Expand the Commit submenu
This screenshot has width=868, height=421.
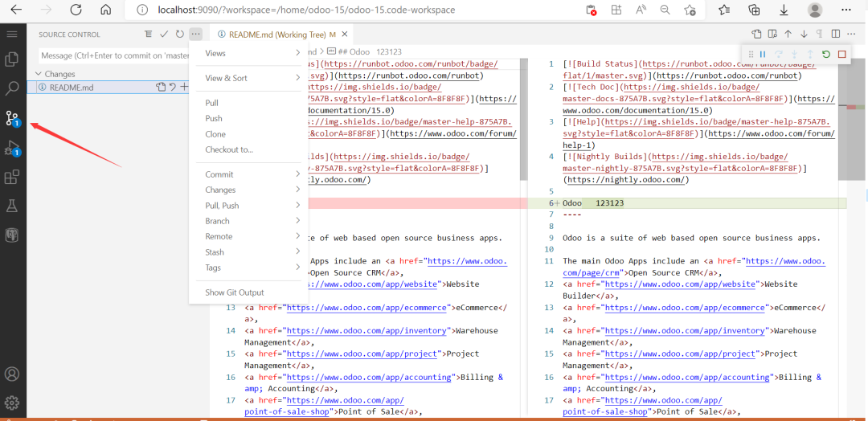click(248, 174)
